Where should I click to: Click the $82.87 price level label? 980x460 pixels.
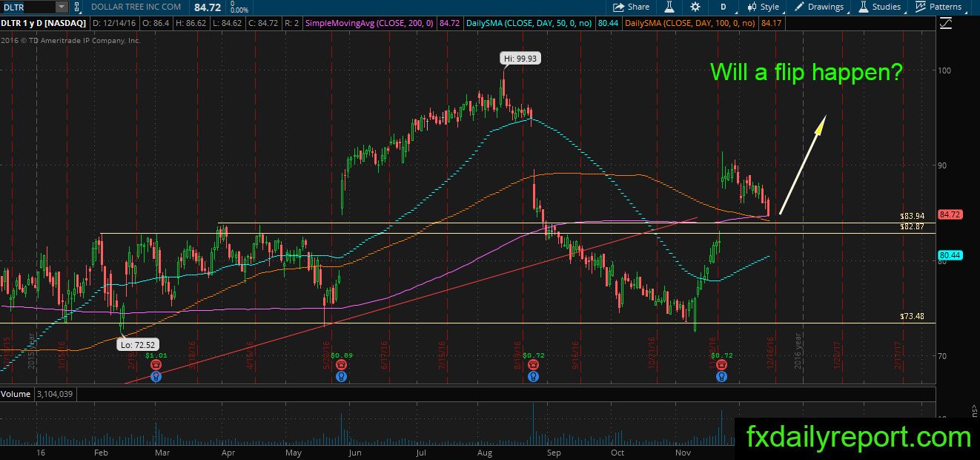point(913,226)
